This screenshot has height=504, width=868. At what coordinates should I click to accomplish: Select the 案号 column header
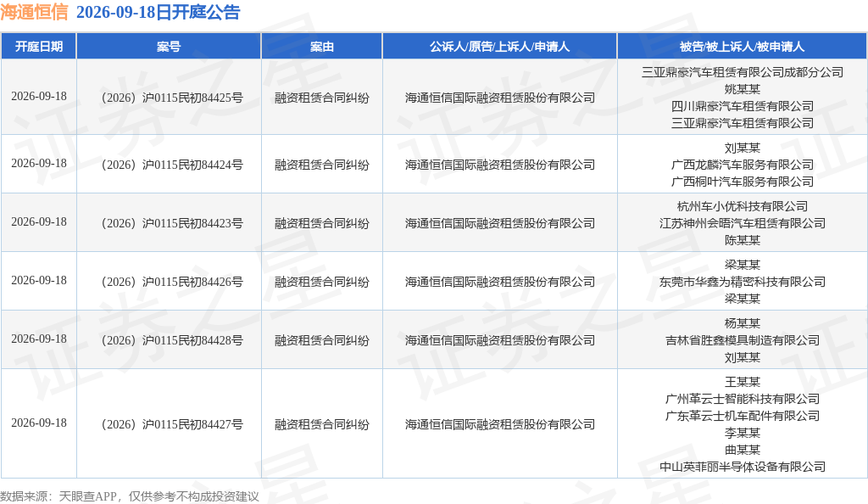pyautogui.click(x=169, y=47)
